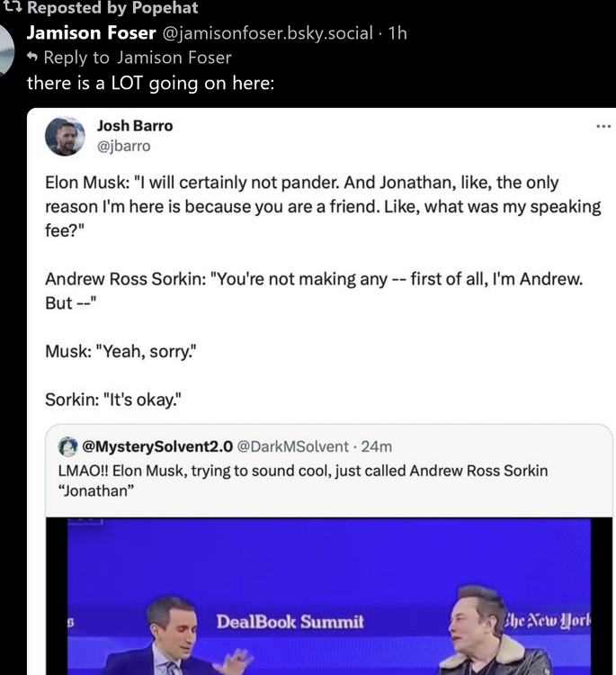The image size is (616, 675).
Task: Click the repost icon beside 'Reposted by Popehat'
Action: pos(12,8)
